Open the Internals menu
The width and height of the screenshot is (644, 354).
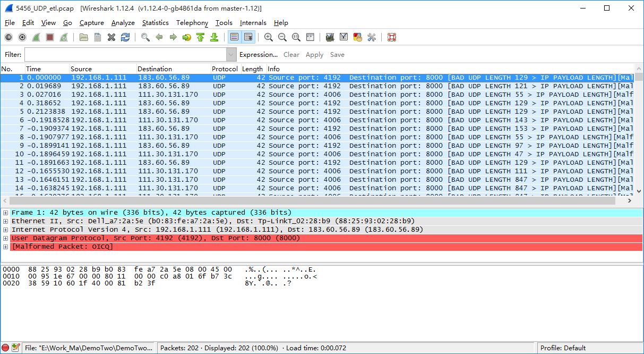253,23
